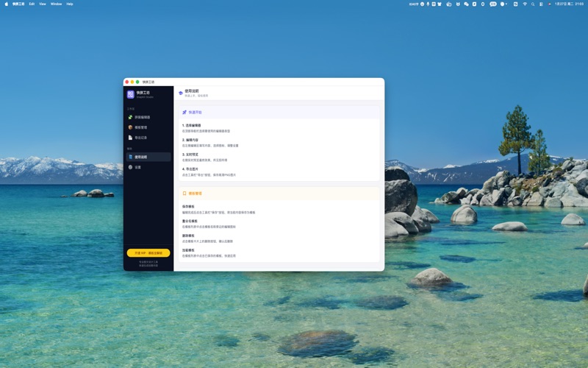Image resolution: width=588 pixels, height=368 pixels.
Task: Click the 快拼工坊 app logo icon
Action: 131,94
